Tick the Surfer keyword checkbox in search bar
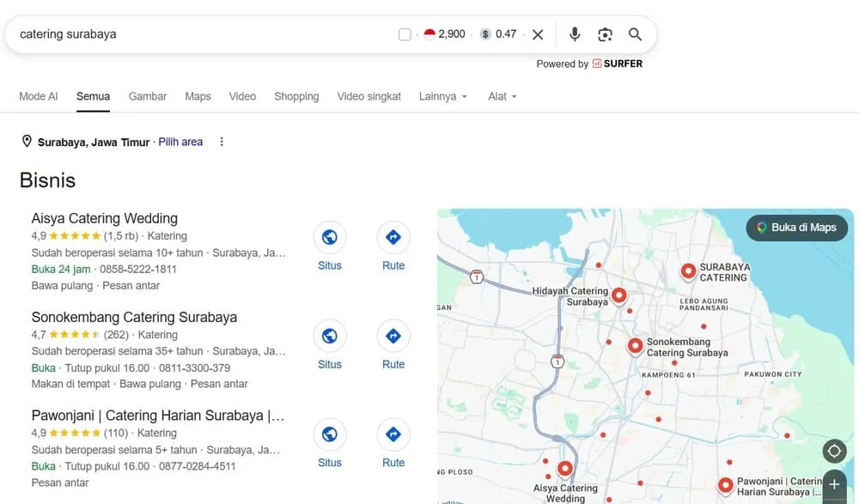Screen dimensions: 859x504 (x=405, y=34)
